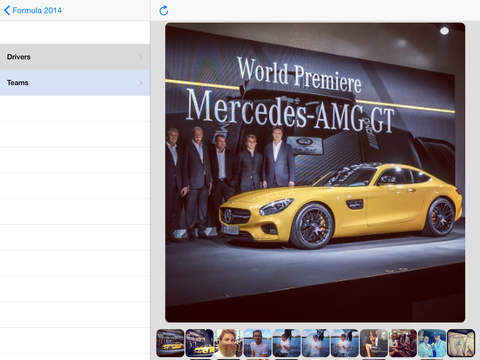Select third thumbnail showing a bearded face
The width and height of the screenshot is (480, 360).
tap(228, 343)
